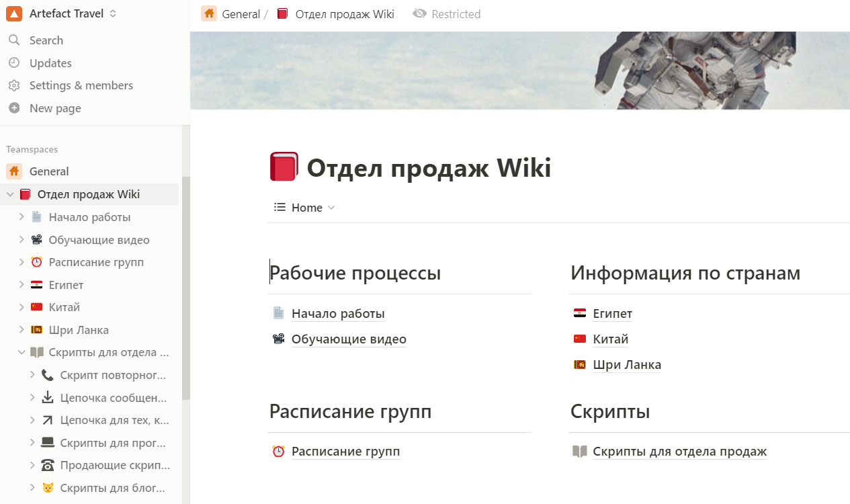Expand sidebar Начало работы page

(22, 217)
